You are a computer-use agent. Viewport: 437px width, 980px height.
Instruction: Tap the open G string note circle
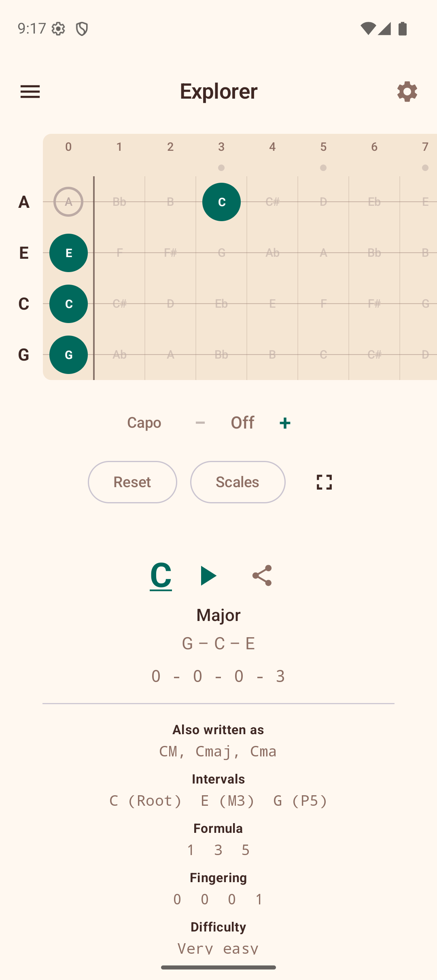(x=68, y=355)
